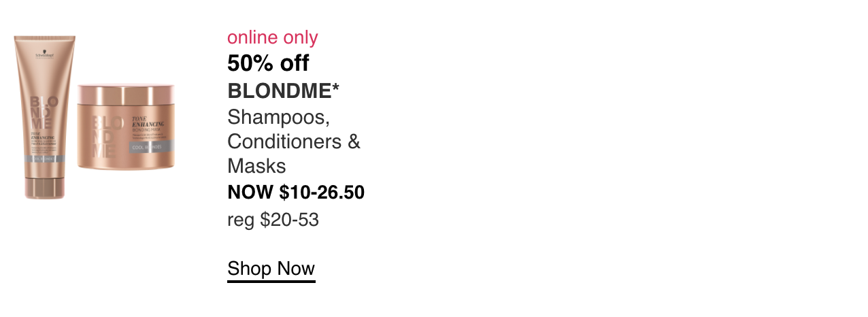
Task: Select the BLONDME shampoo tube image
Action: point(45,117)
